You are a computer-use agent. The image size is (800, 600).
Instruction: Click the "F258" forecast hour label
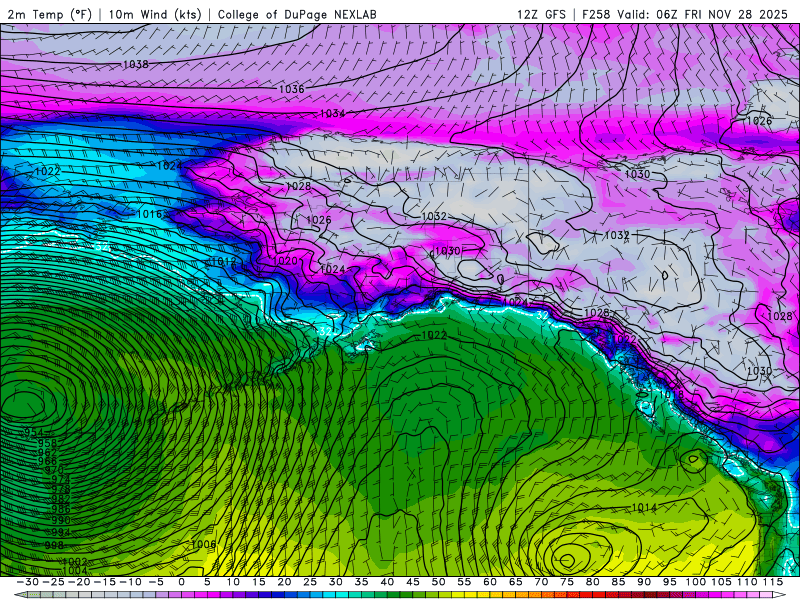(x=596, y=14)
